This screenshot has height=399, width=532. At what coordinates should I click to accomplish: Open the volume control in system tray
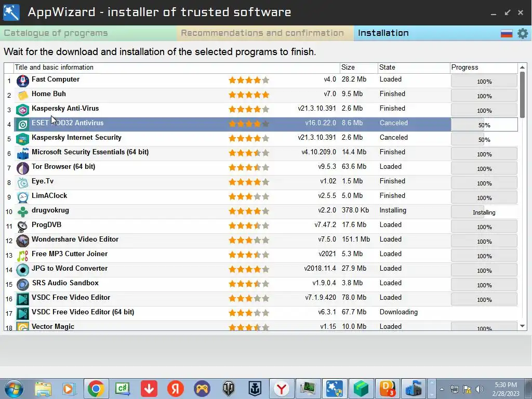coord(479,389)
